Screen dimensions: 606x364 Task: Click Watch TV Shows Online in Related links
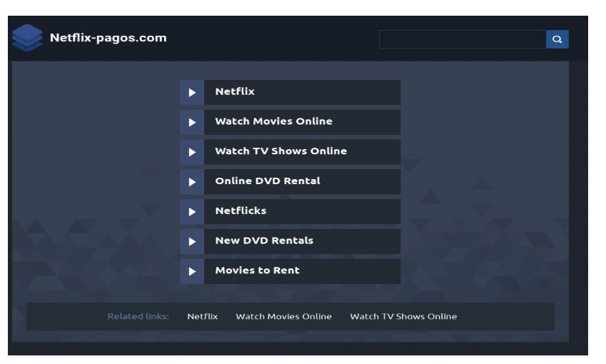(403, 316)
